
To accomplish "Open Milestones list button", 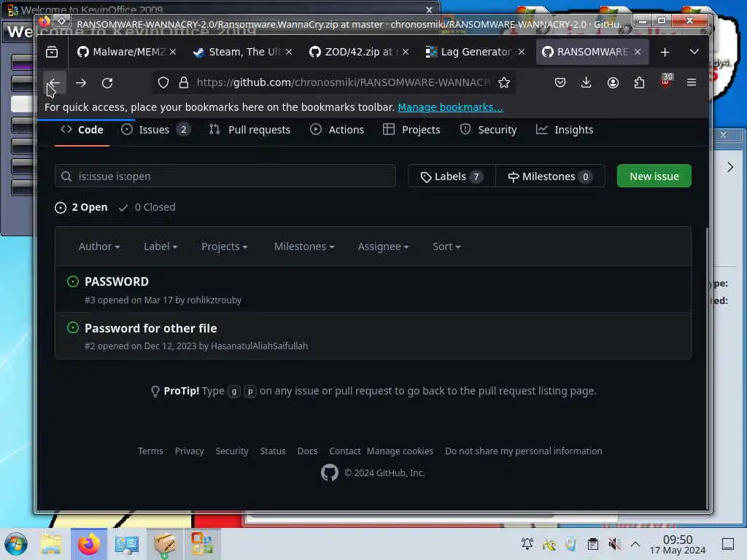I will click(x=550, y=176).
